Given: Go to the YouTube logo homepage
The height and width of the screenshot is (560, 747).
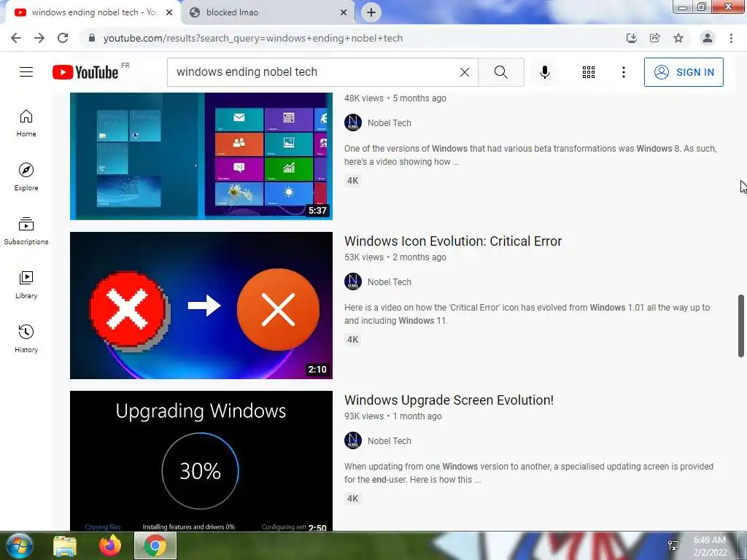Looking at the screenshot, I should click(x=86, y=72).
